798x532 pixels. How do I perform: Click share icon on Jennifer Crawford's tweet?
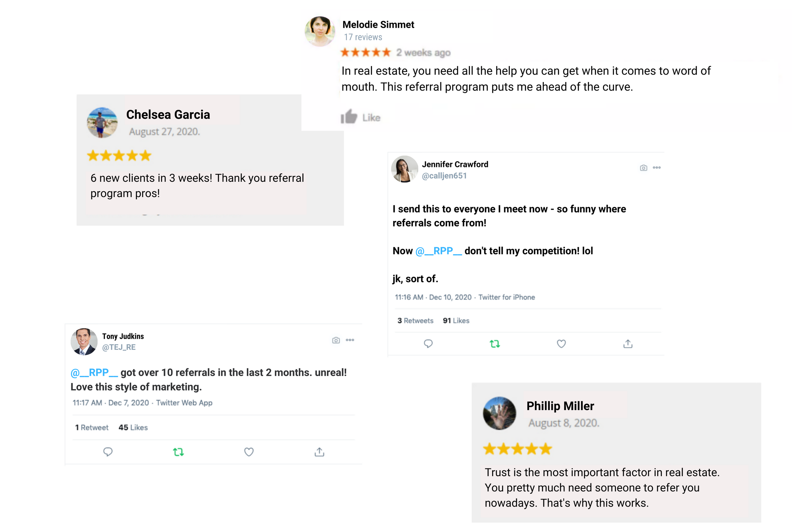tap(628, 344)
